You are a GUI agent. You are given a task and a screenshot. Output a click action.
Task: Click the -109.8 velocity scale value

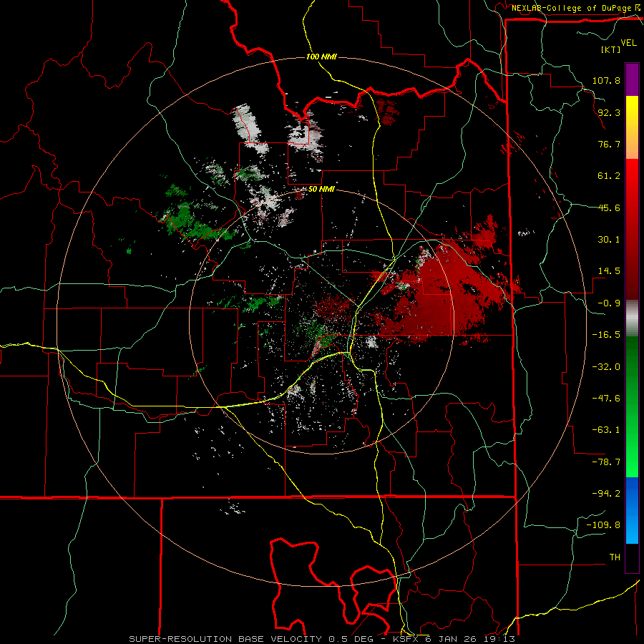tap(603, 525)
